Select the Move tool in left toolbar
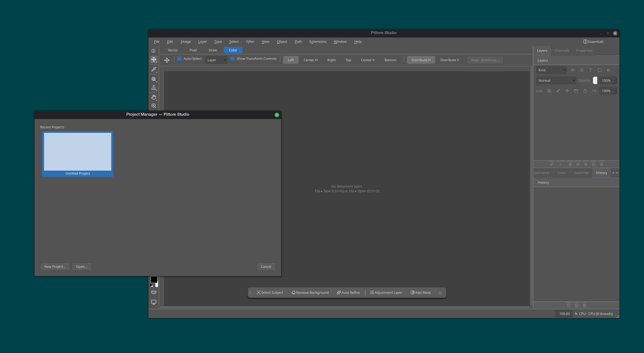Screen dimensions: 644x353 pyautogui.click(x=154, y=59)
